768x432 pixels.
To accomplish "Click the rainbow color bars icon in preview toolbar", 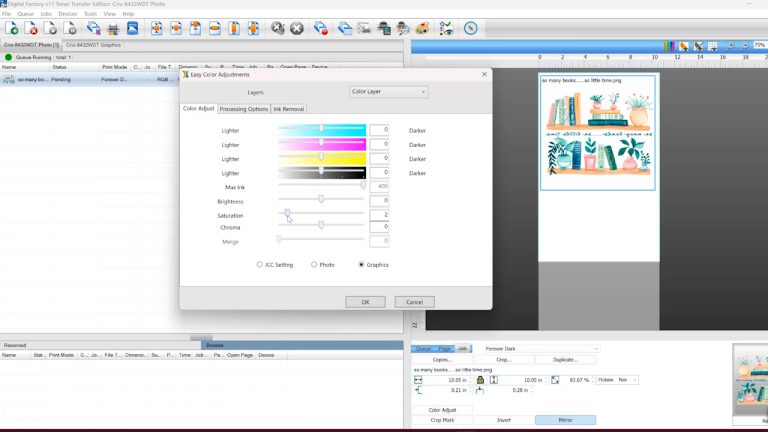I will (x=669, y=46).
